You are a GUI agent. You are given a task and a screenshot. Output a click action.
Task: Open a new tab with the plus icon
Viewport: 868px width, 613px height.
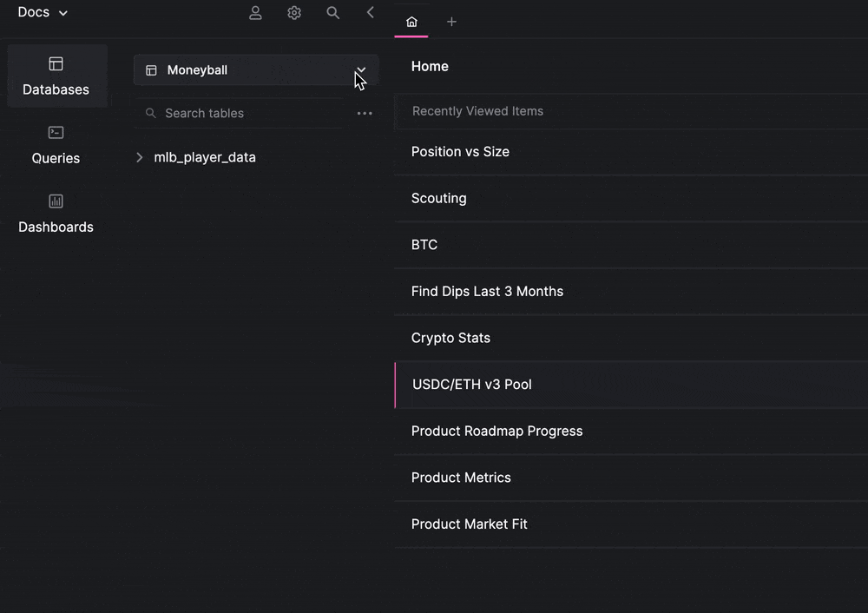click(451, 22)
